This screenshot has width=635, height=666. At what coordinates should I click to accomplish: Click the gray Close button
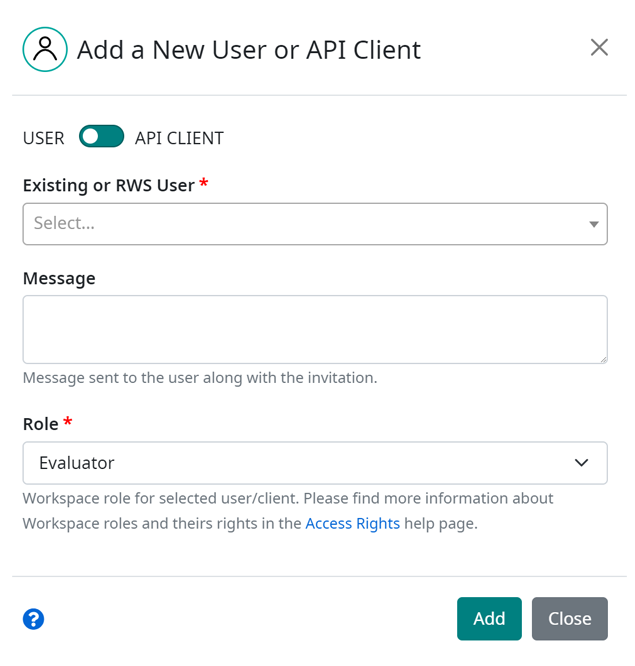point(570,618)
